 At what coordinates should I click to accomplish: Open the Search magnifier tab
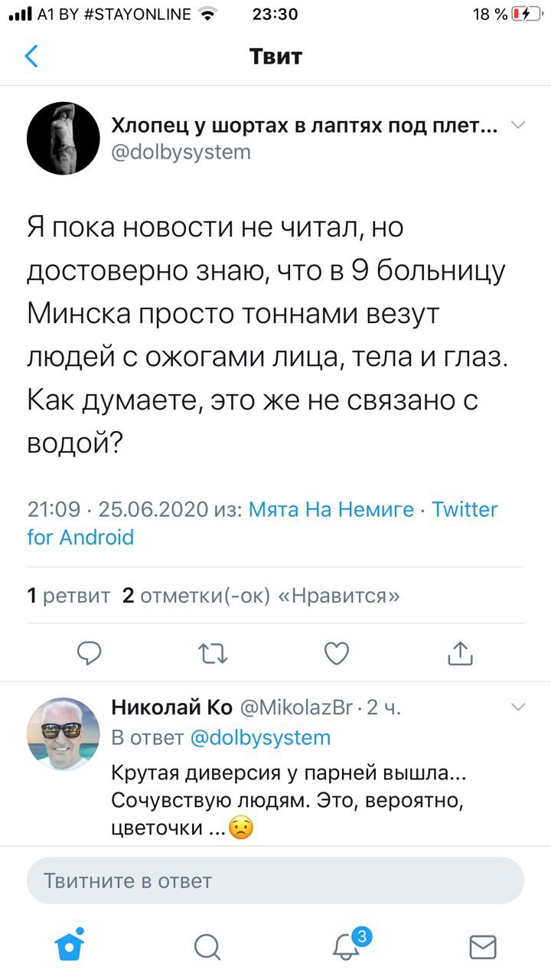point(207,947)
